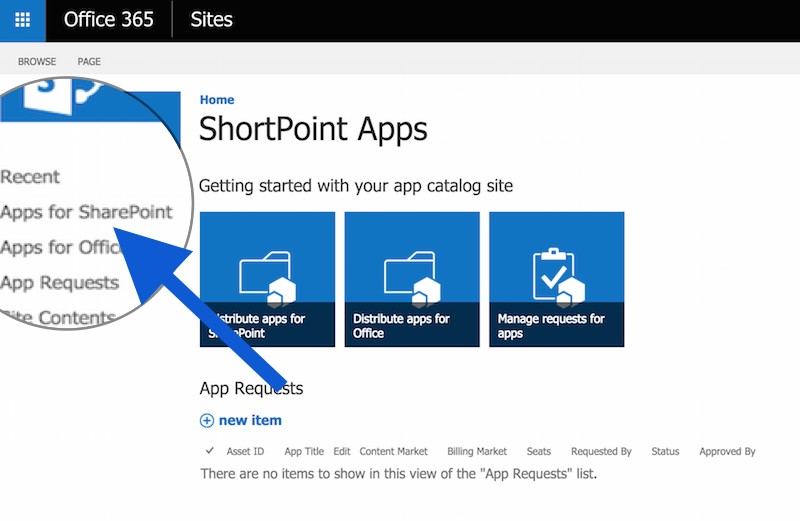Click the App Requests section heading
Image resolution: width=800 pixels, height=521 pixels.
251,388
